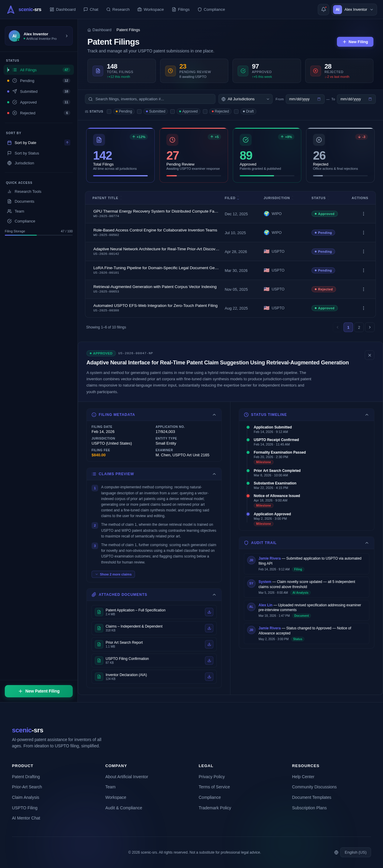The height and width of the screenshot is (868, 383).
Task: Click the Jamie Rivera avatar on filing entry
Action: [x=251, y=560]
